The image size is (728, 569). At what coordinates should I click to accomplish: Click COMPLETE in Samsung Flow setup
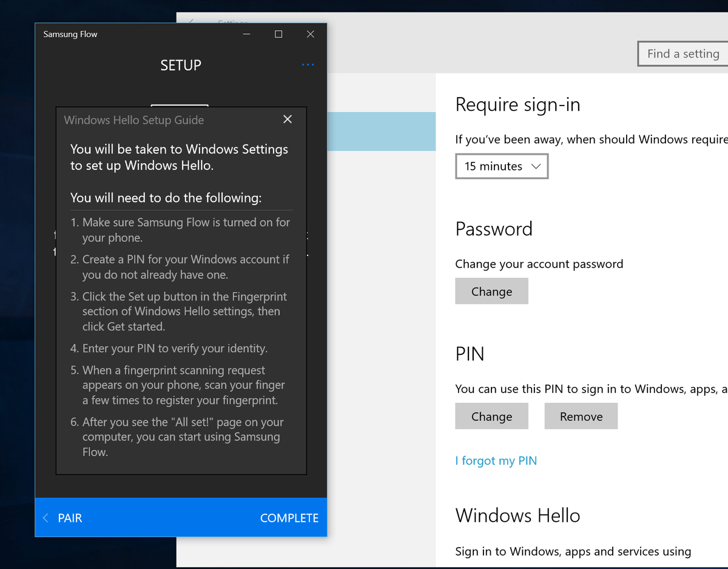tap(289, 518)
